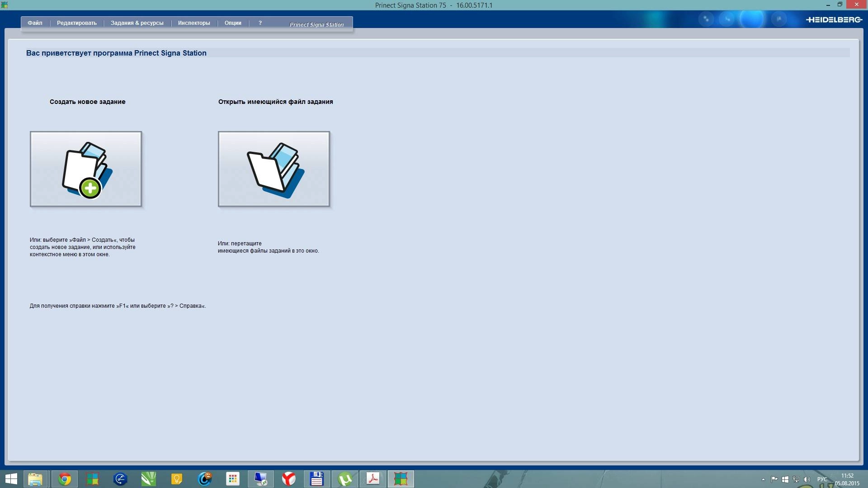Click the welcome title "Вас приветствует программа Prinect Signa Station"

click(116, 53)
